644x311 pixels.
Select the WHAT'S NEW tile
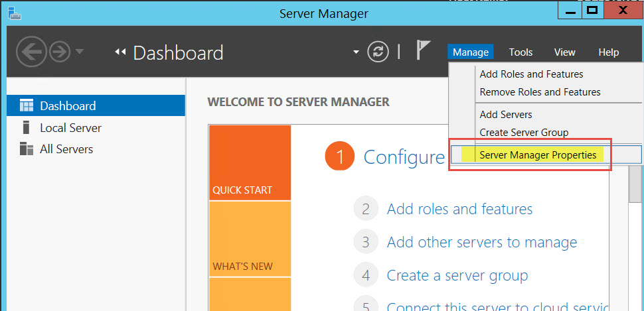250,239
